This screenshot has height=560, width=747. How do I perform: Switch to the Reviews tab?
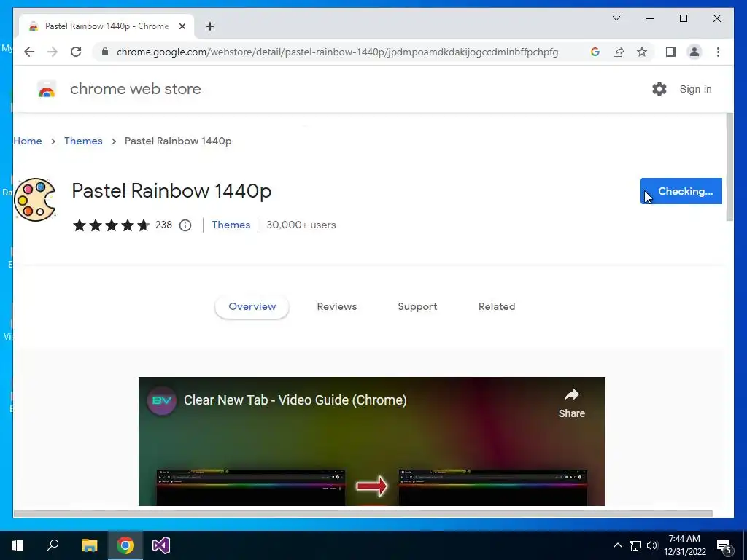tap(337, 307)
